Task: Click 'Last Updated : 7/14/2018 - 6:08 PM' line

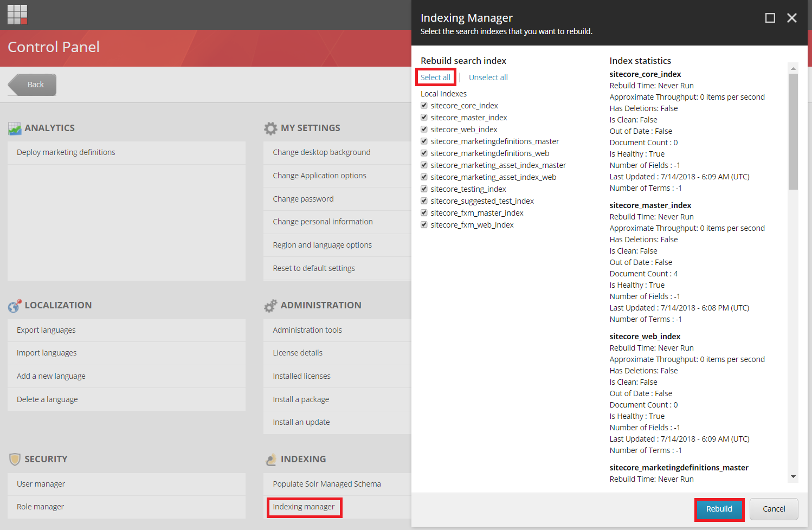Action: [679, 308]
